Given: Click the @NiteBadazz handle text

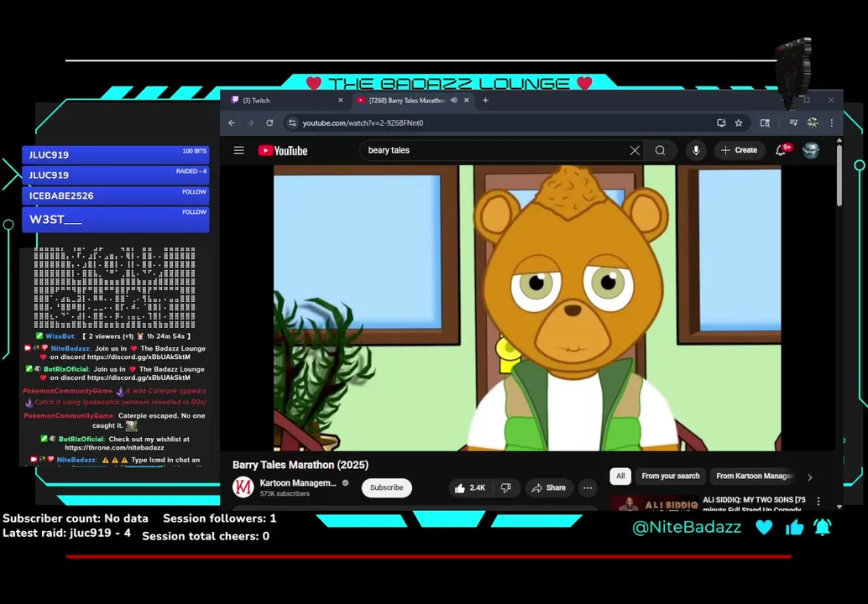Looking at the screenshot, I should click(x=687, y=527).
